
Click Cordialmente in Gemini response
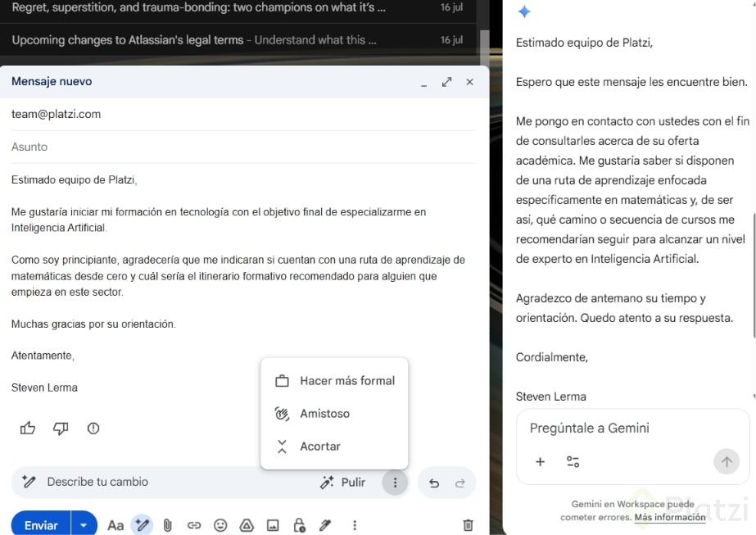[x=552, y=357]
